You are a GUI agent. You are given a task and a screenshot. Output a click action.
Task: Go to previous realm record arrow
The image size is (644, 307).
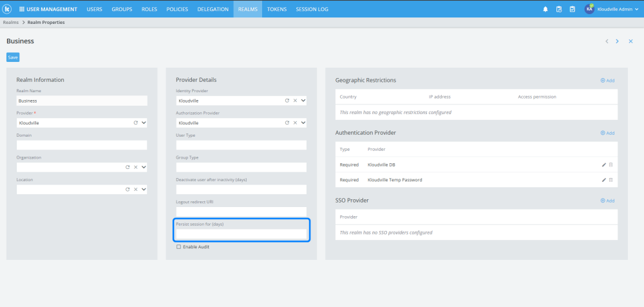coord(607,41)
